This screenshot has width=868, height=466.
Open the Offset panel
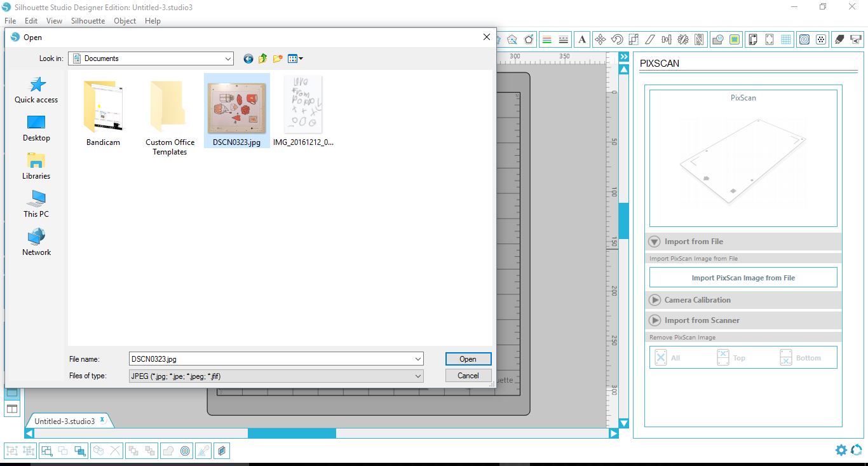[x=529, y=39]
